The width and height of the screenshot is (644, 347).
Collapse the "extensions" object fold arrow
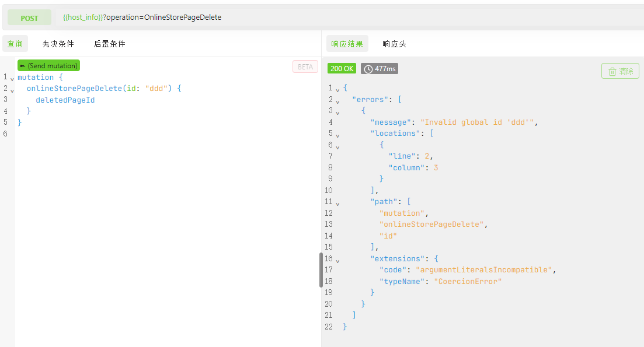337,260
